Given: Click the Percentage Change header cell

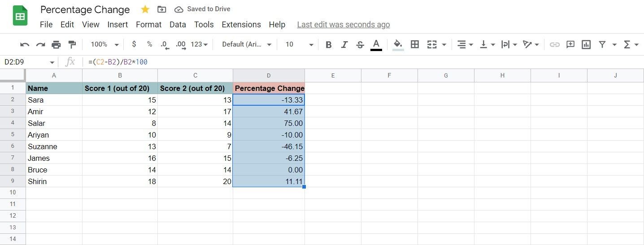Looking at the screenshot, I should point(269,88).
